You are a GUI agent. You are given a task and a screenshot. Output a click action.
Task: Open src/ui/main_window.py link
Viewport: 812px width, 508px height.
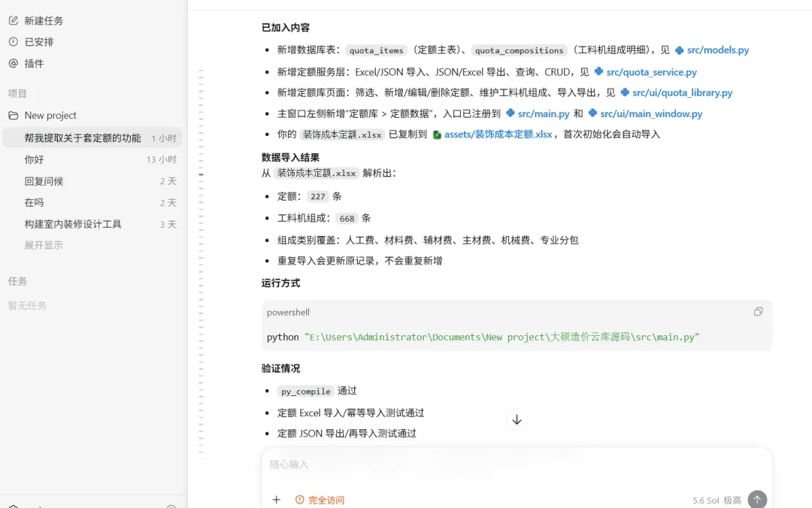[x=651, y=113]
